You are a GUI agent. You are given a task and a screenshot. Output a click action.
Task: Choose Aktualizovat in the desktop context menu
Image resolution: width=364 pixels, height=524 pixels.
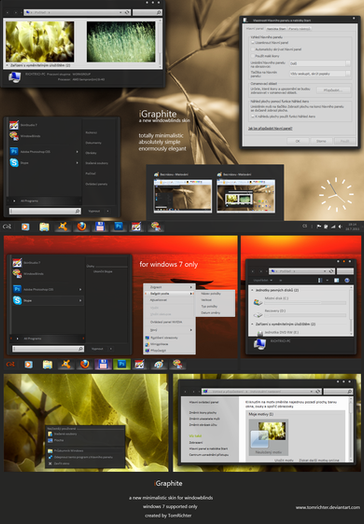158,300
